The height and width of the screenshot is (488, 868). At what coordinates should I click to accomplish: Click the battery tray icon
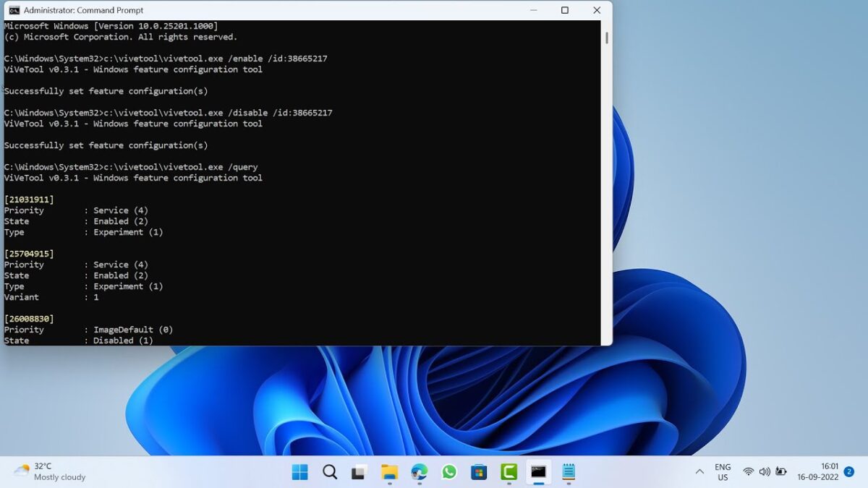coord(781,472)
